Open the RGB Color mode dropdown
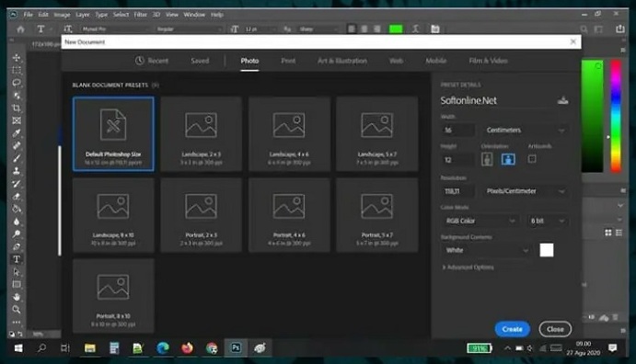The image size is (636, 364). pyautogui.click(x=480, y=221)
